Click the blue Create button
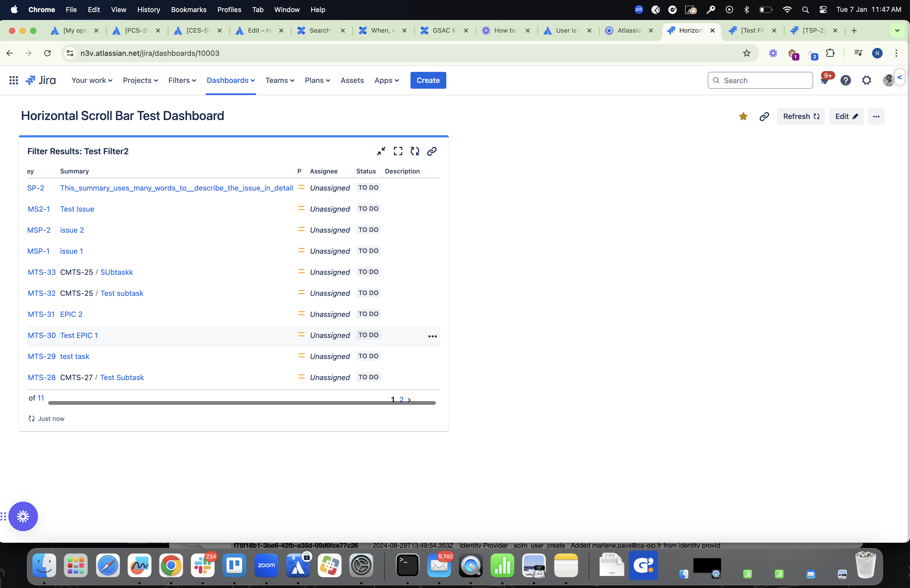 428,80
